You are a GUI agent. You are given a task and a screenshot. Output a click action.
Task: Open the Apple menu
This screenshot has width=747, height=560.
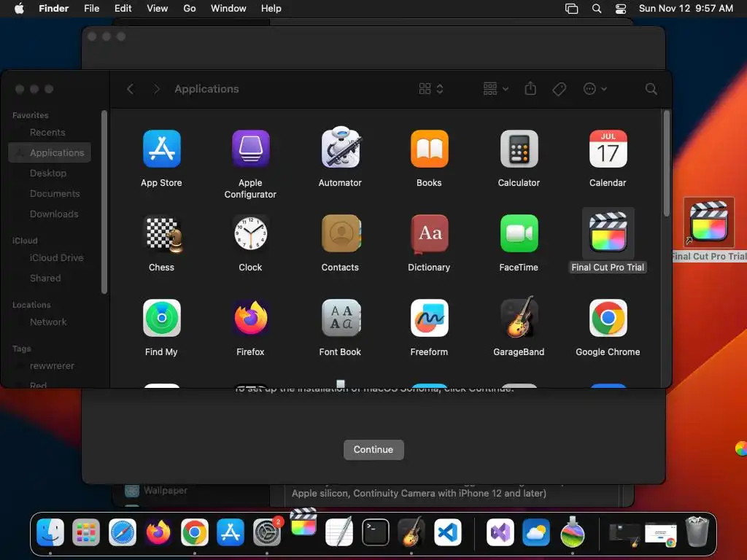19,9
